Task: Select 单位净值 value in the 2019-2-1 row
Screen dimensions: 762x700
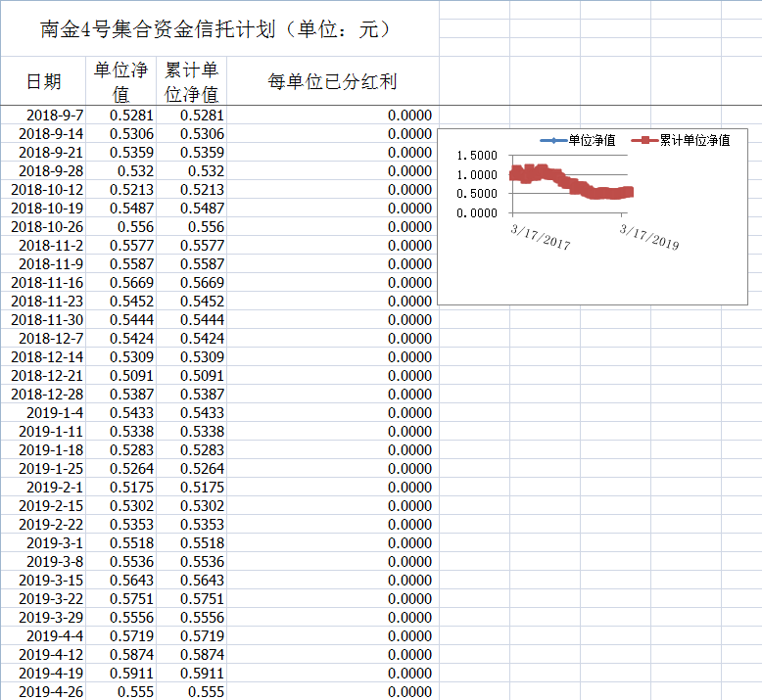Action: pyautogui.click(x=120, y=488)
